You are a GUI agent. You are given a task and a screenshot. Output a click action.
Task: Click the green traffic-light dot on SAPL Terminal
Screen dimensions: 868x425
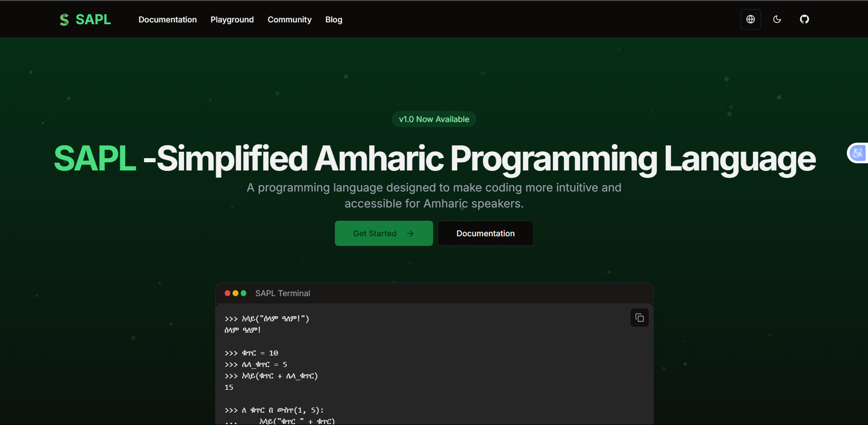point(243,293)
